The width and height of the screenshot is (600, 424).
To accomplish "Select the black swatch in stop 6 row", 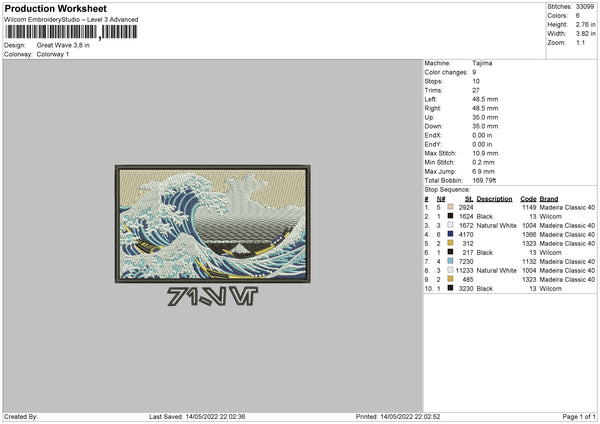I will point(450,252).
